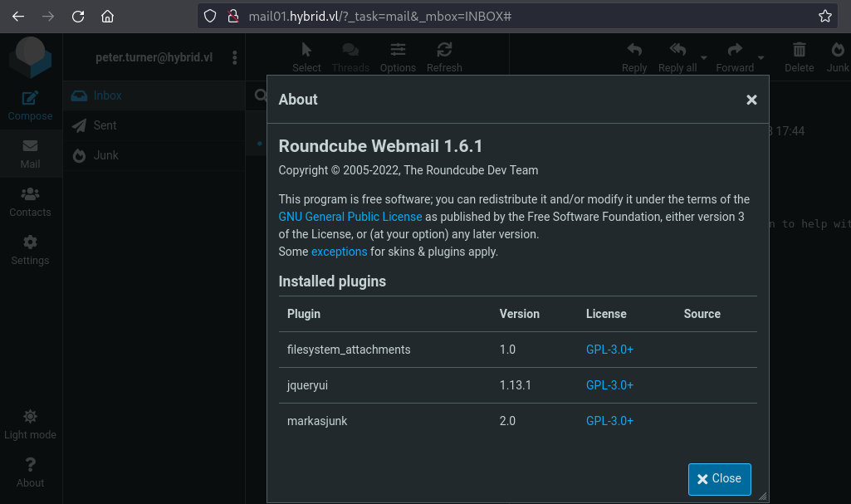851x504 pixels.
Task: Go to the Mail section
Action: pyautogui.click(x=31, y=154)
